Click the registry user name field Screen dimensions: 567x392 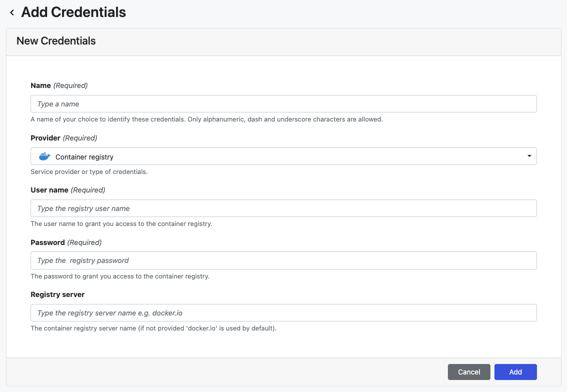283,208
